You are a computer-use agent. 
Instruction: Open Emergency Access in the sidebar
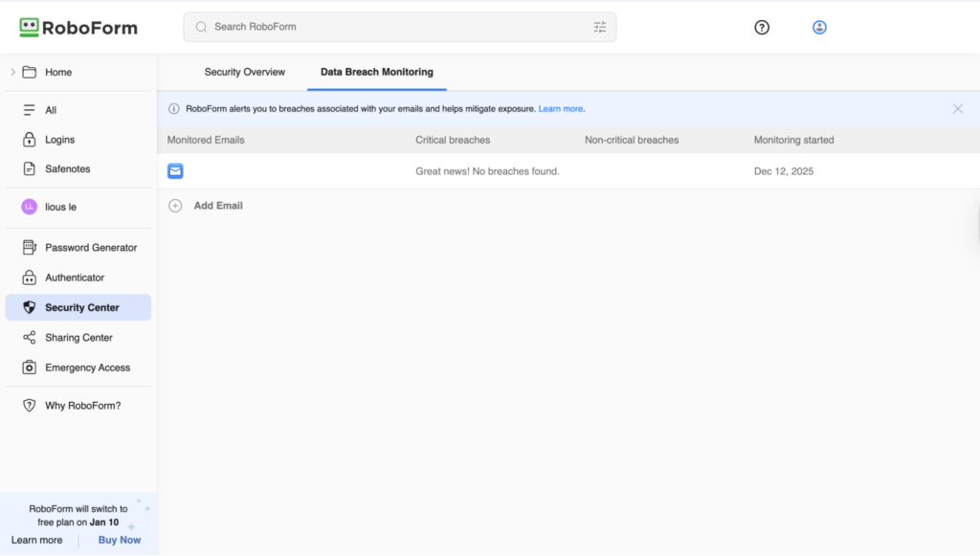pyautogui.click(x=78, y=367)
